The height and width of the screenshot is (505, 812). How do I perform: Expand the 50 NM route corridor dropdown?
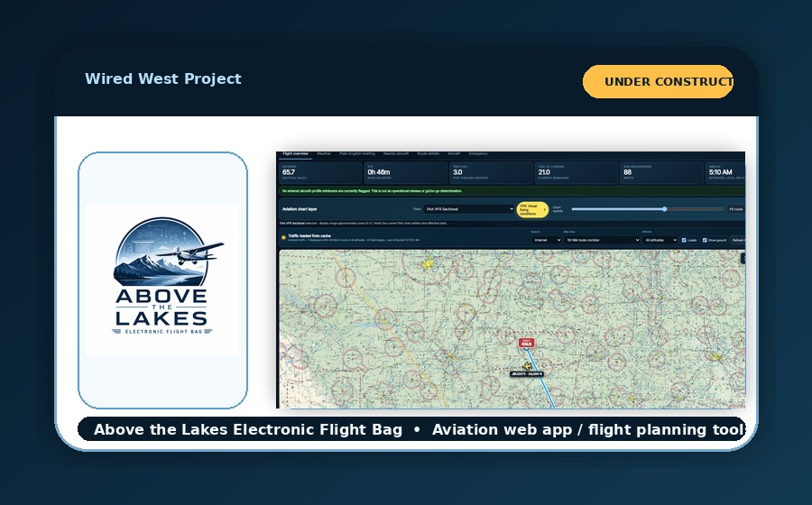[x=603, y=240]
